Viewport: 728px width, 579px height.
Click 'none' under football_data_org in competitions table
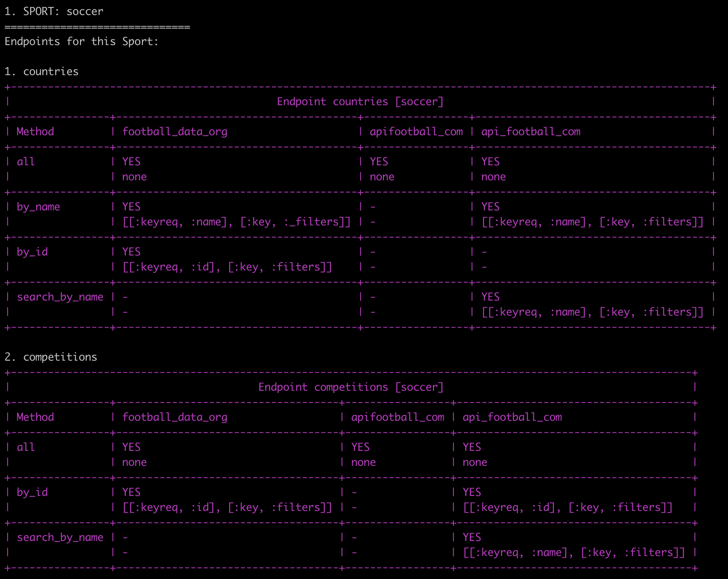134,462
